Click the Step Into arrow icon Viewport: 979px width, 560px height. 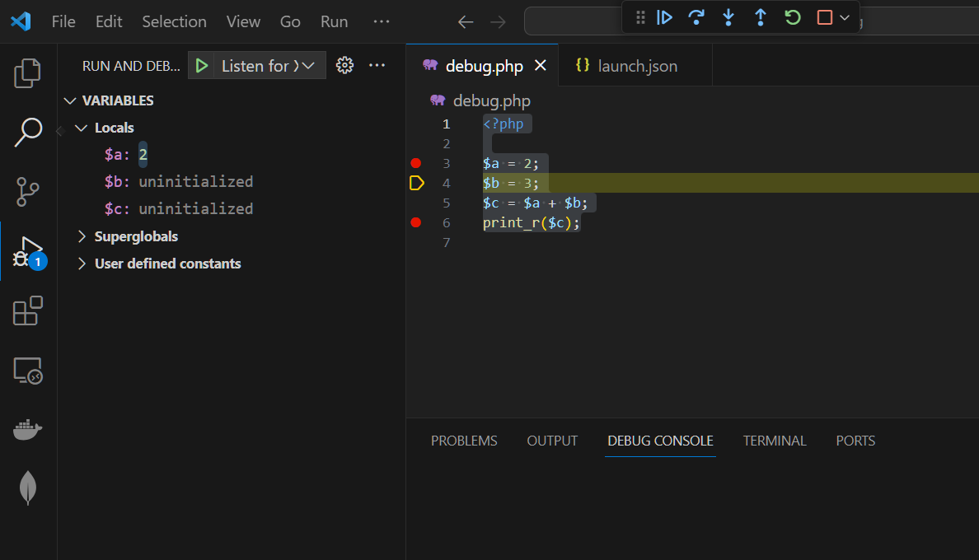[728, 17]
